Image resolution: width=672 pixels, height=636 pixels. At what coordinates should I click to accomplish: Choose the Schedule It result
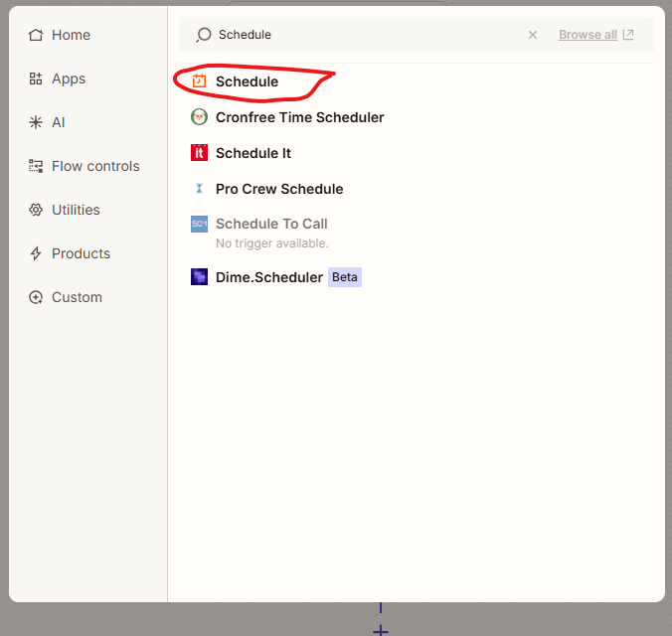point(253,153)
